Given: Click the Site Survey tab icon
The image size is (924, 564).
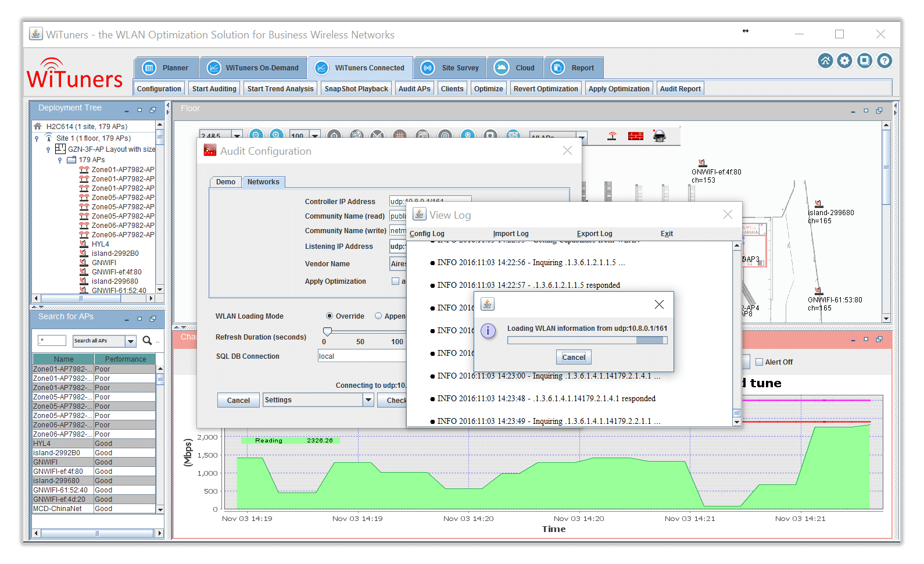Looking at the screenshot, I should click(x=428, y=68).
